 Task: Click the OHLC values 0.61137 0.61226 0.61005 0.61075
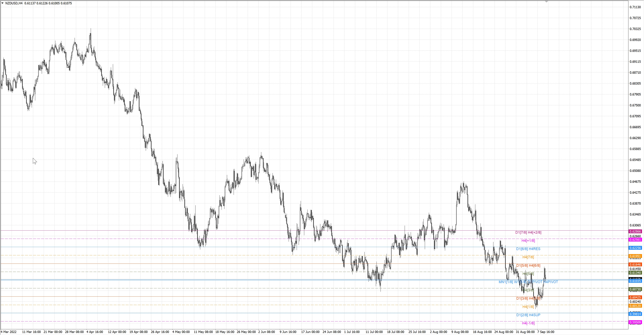pos(48,3)
